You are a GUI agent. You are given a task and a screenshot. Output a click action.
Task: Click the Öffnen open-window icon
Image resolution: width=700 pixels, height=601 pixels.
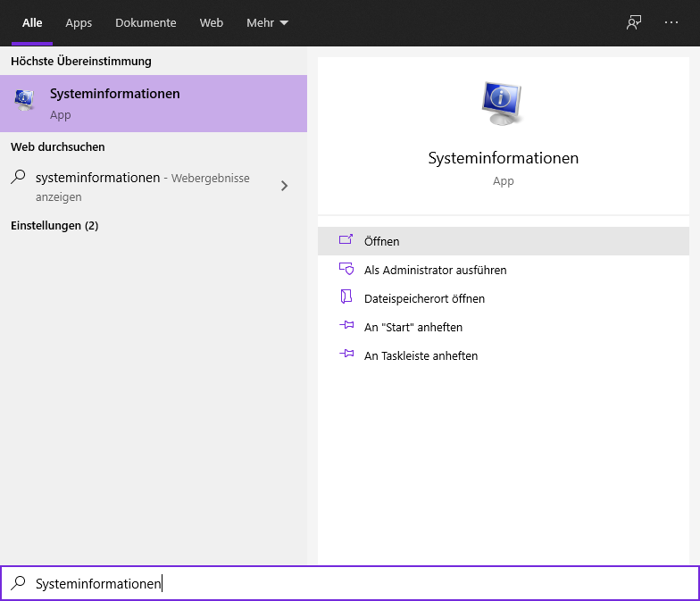coord(346,240)
